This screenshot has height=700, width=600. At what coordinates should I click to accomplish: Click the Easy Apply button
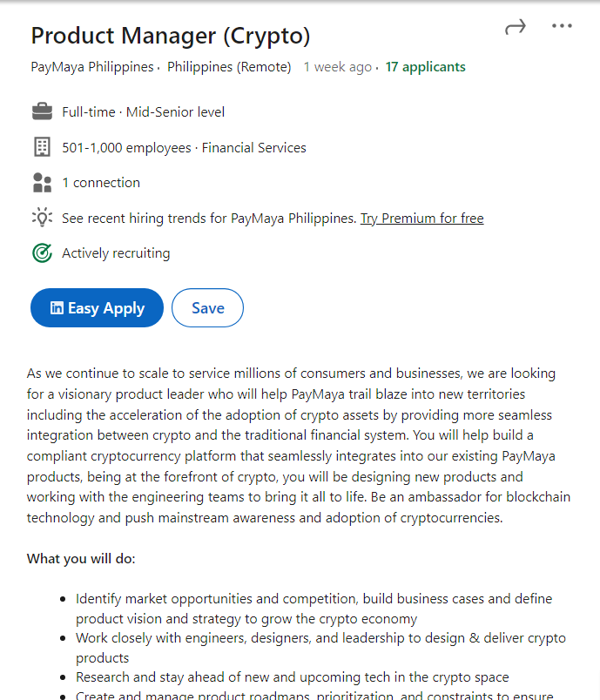click(x=97, y=307)
